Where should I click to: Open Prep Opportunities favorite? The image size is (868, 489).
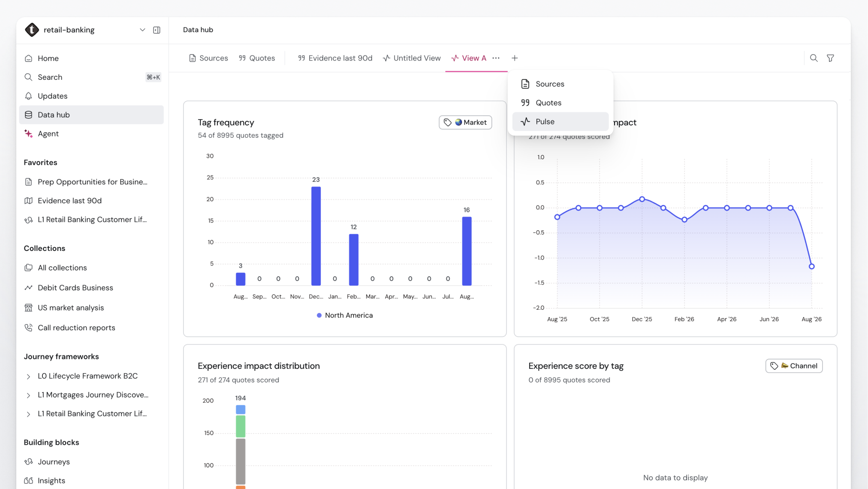[x=91, y=182]
